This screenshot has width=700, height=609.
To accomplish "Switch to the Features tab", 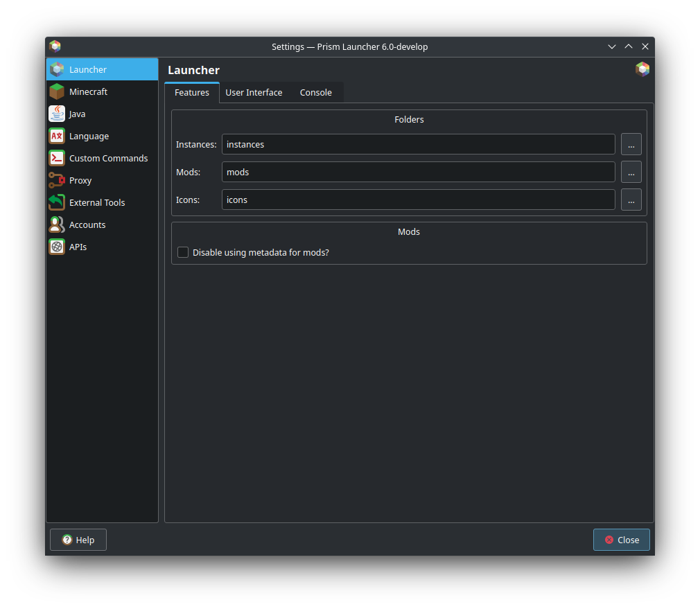I will pyautogui.click(x=192, y=92).
